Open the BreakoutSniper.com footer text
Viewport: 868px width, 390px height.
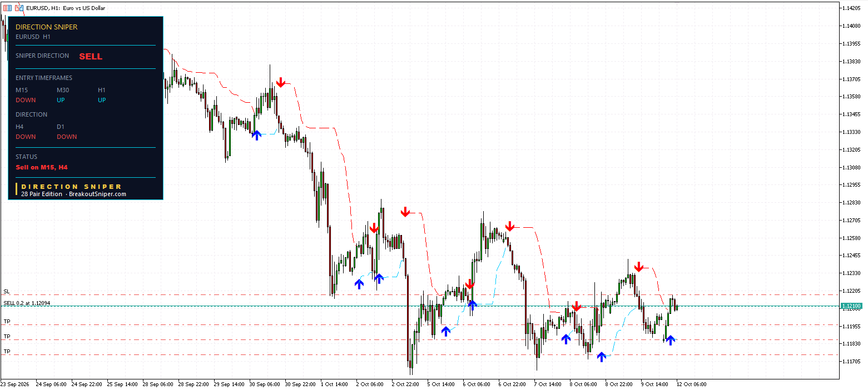[97, 194]
